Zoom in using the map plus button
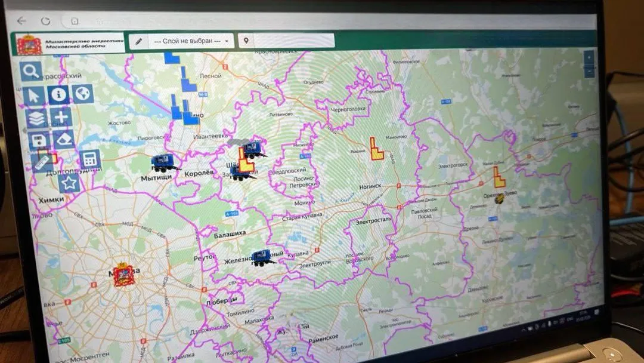Image resolution: width=644 pixels, height=363 pixels. pyautogui.click(x=589, y=58)
